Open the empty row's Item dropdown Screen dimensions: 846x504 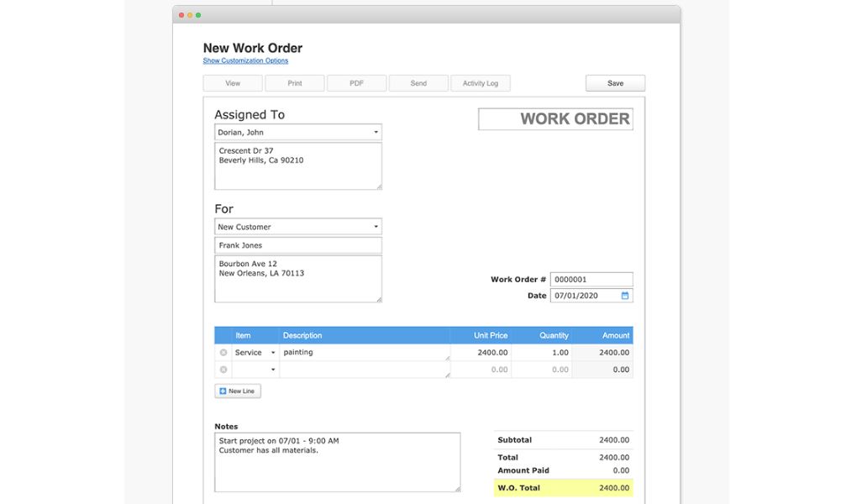tap(273, 370)
